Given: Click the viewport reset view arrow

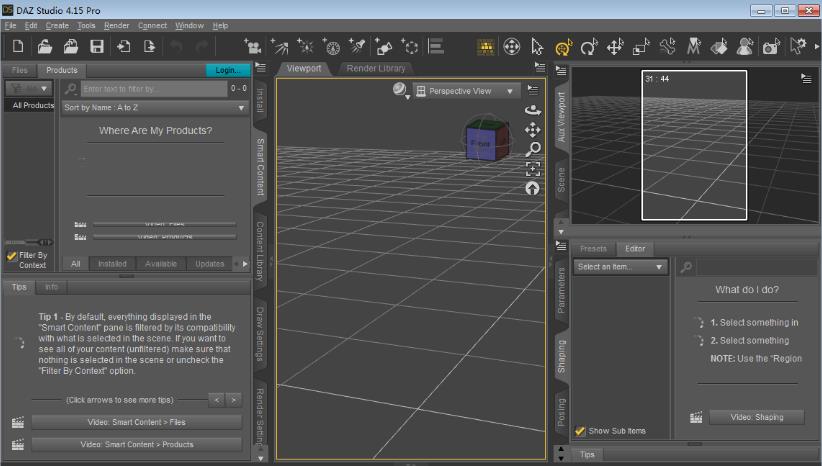Looking at the screenshot, I should (x=533, y=188).
